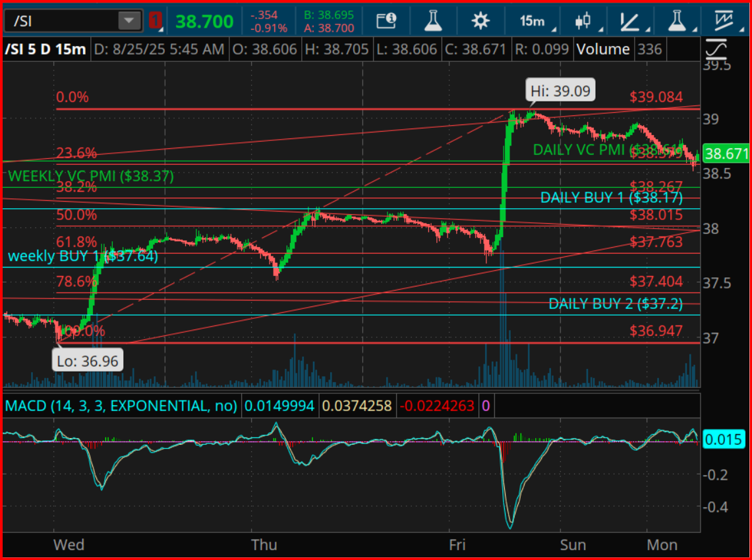This screenshot has height=560, width=752.
Task: Click the open value O: 38.606
Action: (x=265, y=49)
